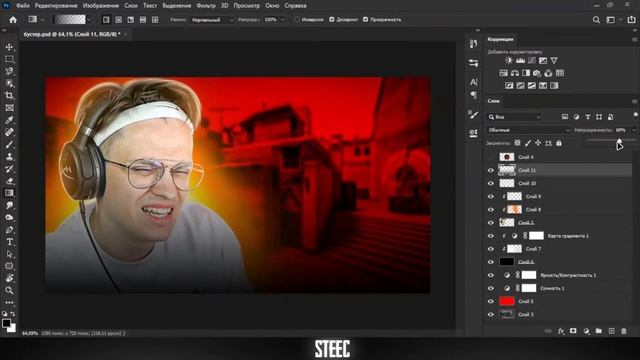
Task: Enable the Инверсия checkbox
Action: [x=297, y=20]
